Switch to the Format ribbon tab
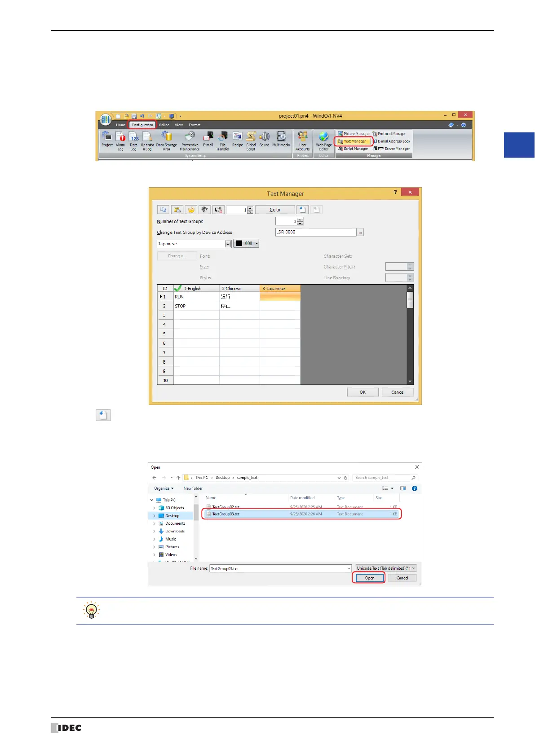This screenshot has width=535, height=756. point(195,125)
